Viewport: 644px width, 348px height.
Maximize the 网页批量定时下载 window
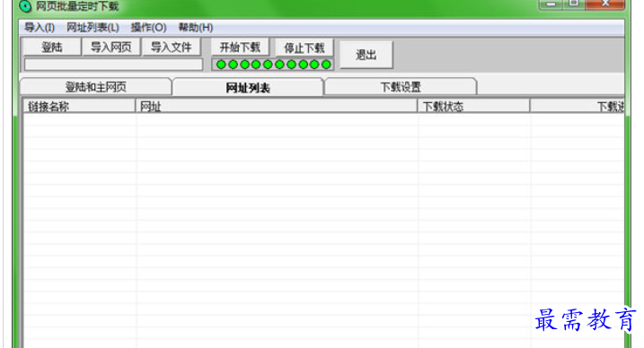click(574, 4)
